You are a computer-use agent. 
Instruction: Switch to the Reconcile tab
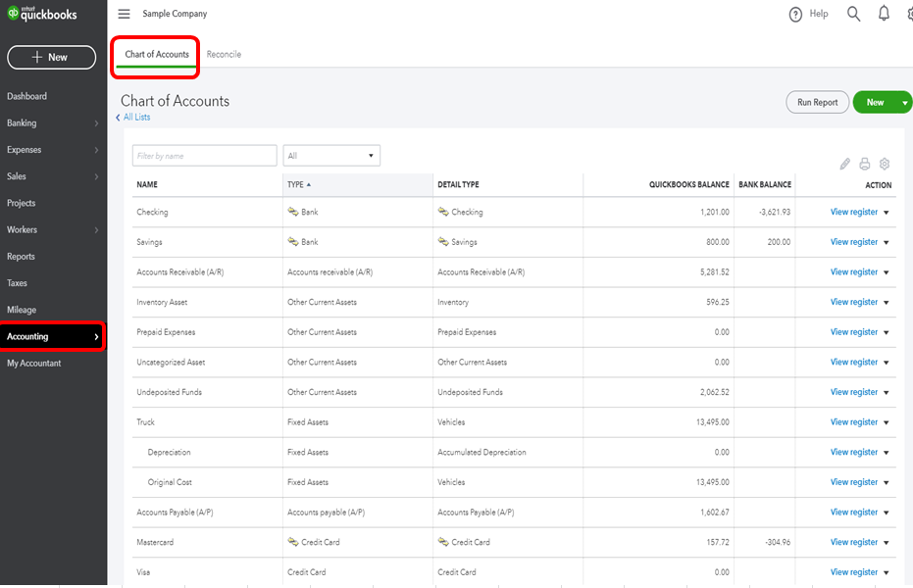tap(224, 55)
